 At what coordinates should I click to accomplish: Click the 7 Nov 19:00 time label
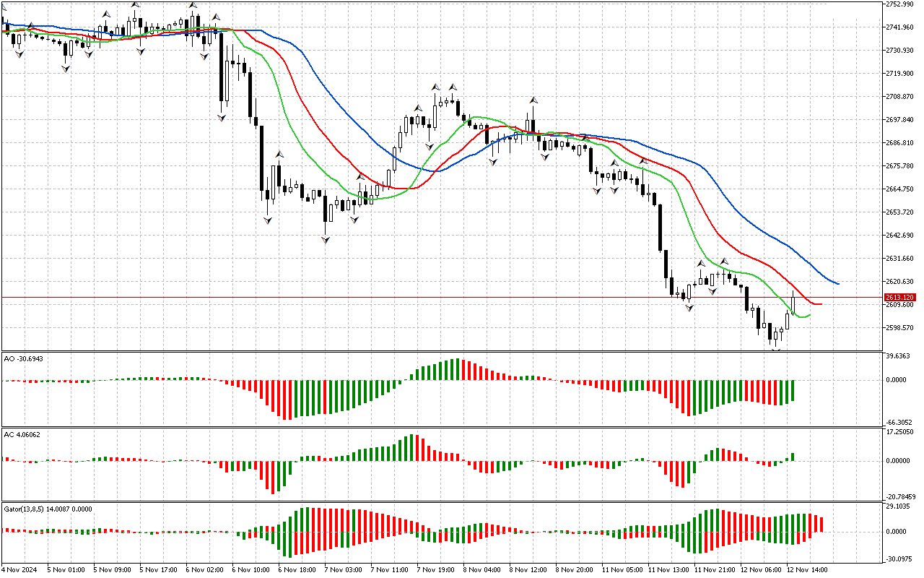435,569
